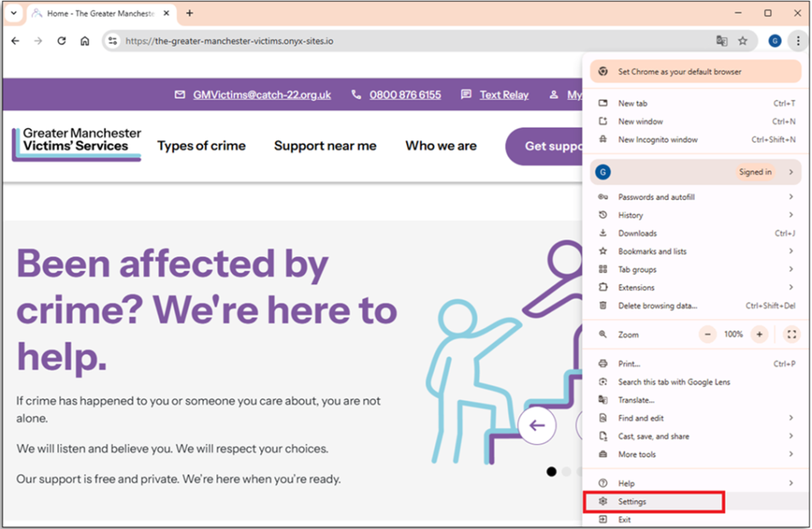Select New Incognito window menu item
Image resolution: width=812 pixels, height=529 pixels.
coord(658,140)
